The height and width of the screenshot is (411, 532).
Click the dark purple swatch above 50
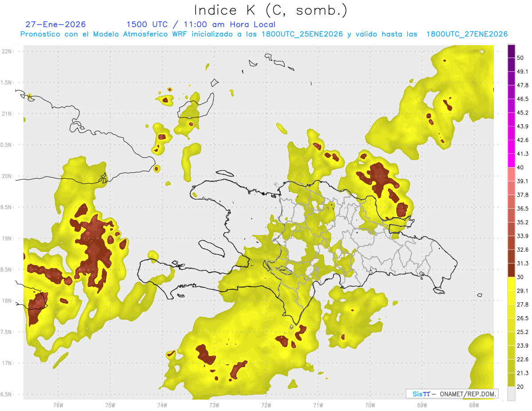coord(511,51)
